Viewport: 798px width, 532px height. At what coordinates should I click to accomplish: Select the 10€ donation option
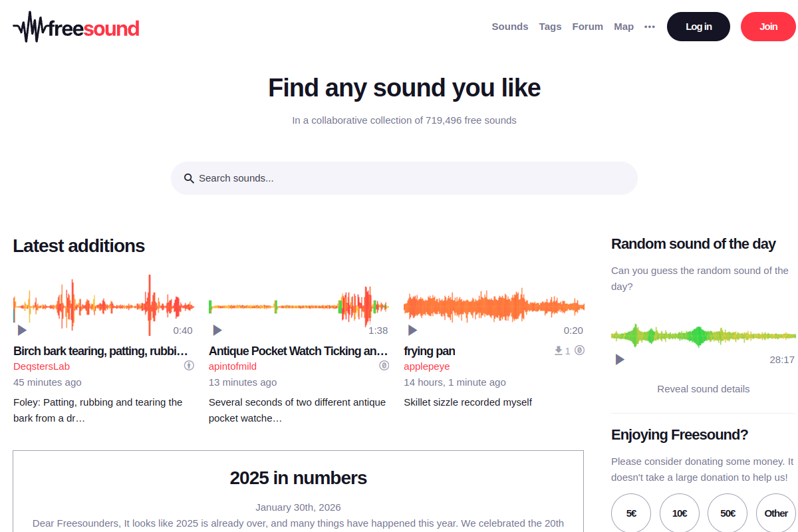pos(679,513)
